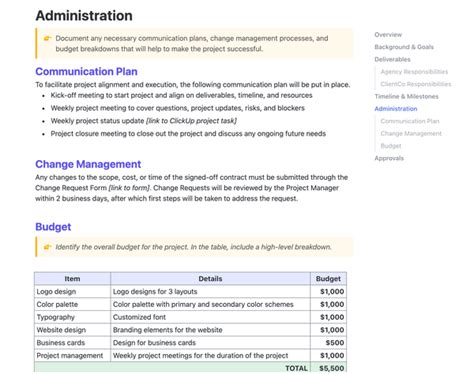Click the $500 budget cell

(328, 343)
